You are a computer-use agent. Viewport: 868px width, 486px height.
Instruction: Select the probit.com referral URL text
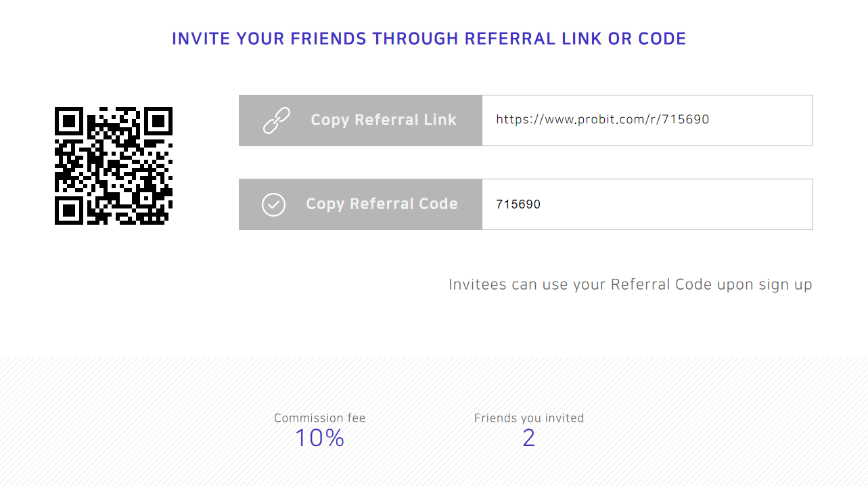(x=602, y=120)
